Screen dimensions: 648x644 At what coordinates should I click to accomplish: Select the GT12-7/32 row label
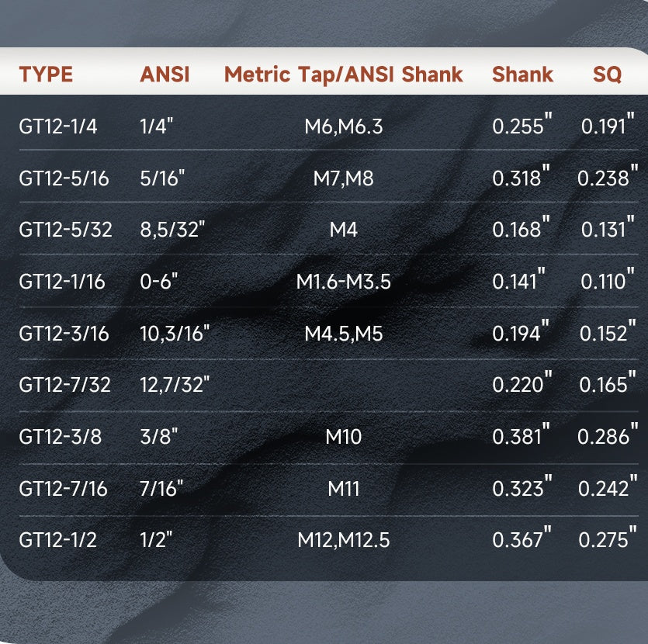coord(64,385)
